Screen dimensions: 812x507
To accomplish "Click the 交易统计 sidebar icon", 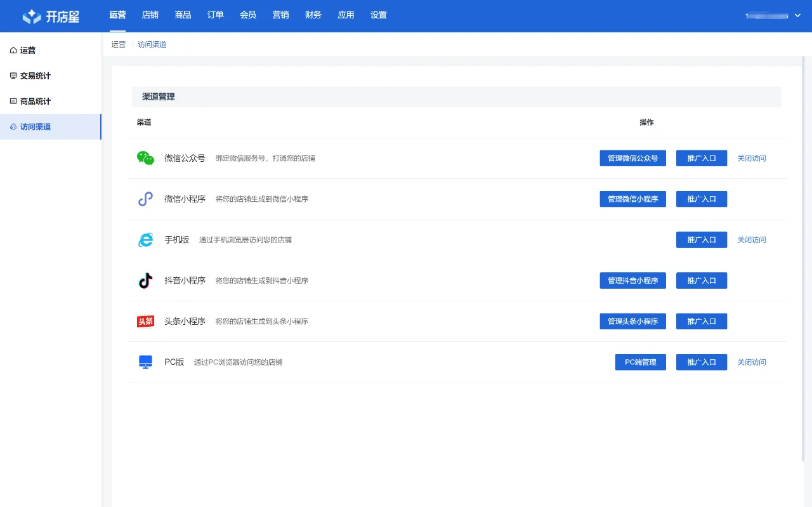I will coord(13,76).
